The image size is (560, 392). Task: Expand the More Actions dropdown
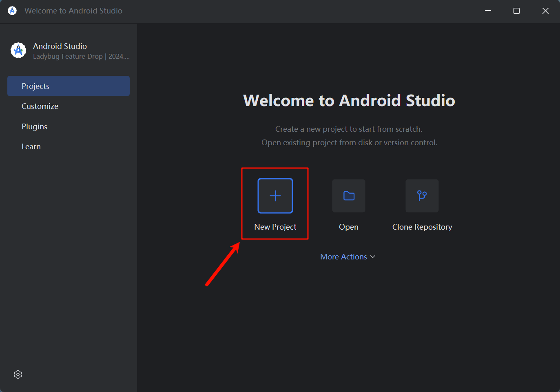[x=348, y=257]
